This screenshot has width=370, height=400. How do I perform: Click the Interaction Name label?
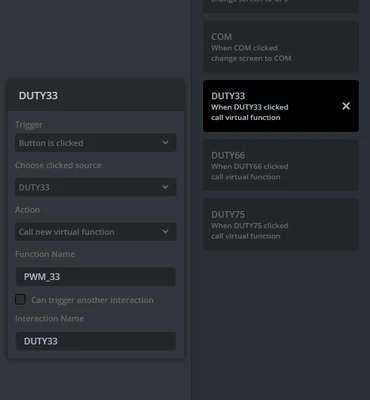[49, 319]
